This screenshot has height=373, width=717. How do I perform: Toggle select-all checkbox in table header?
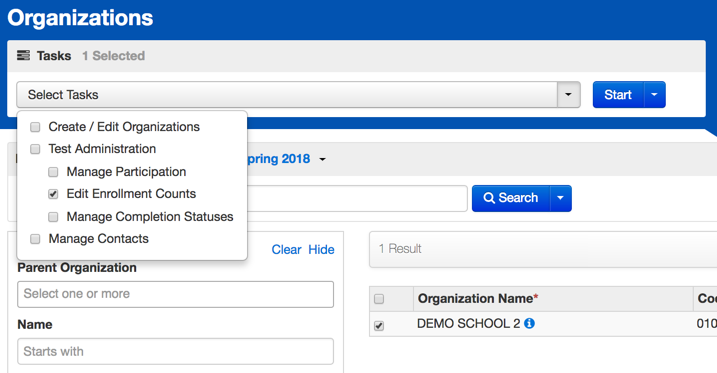click(379, 299)
